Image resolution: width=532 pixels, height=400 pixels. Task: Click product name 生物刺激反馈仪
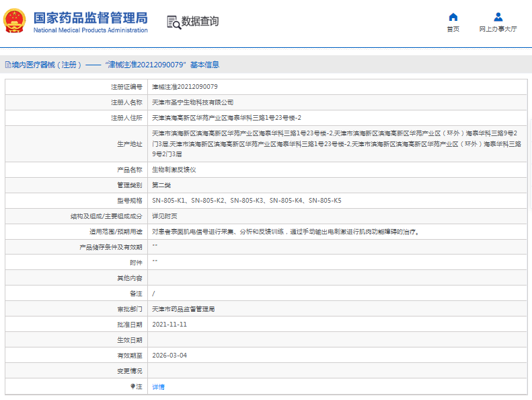[x=174, y=170]
